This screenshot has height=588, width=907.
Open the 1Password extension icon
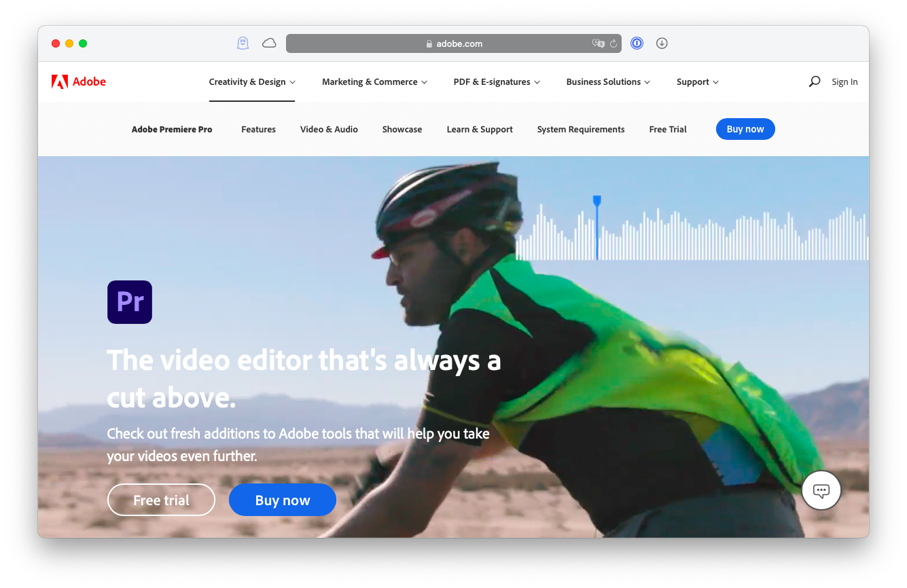[x=637, y=43]
